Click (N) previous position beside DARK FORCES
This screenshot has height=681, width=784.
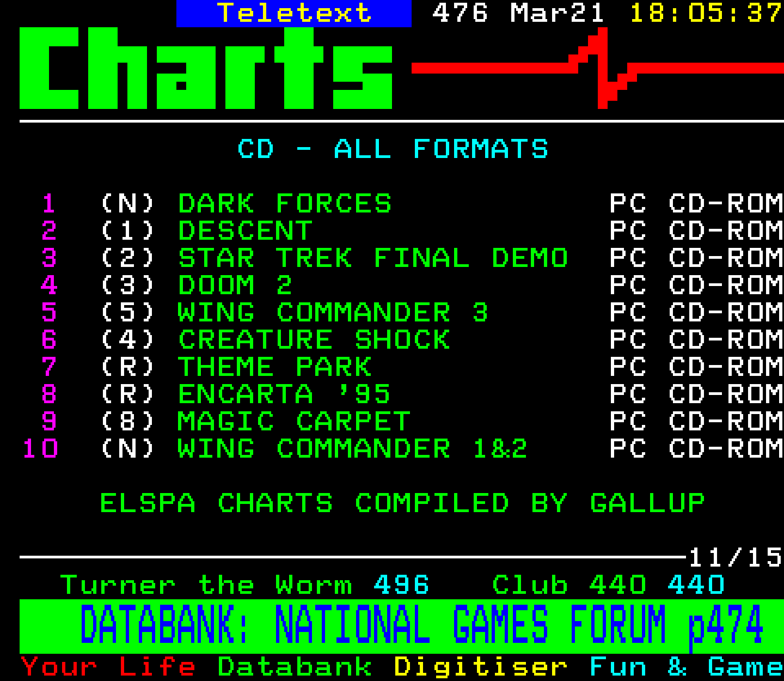coord(128,204)
